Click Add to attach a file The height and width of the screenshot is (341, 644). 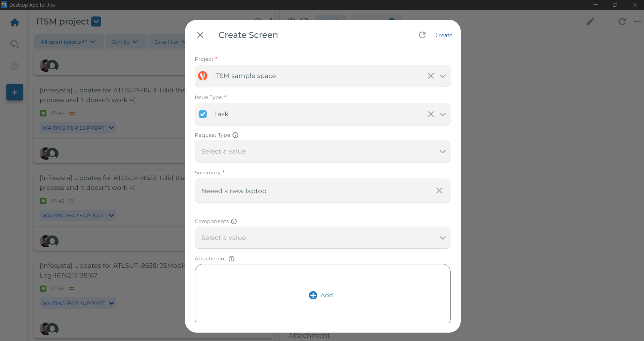[321, 295]
